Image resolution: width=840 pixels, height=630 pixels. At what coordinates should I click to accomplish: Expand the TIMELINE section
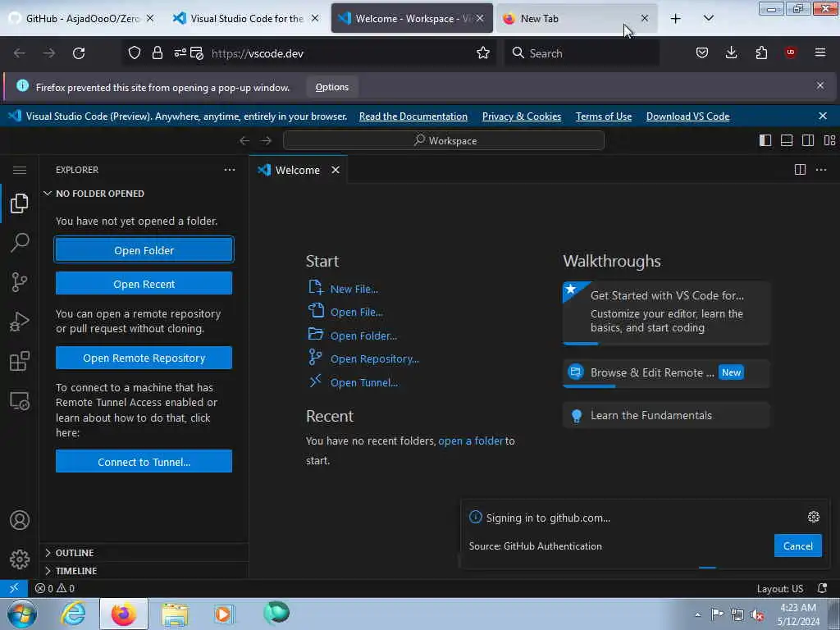(x=144, y=571)
